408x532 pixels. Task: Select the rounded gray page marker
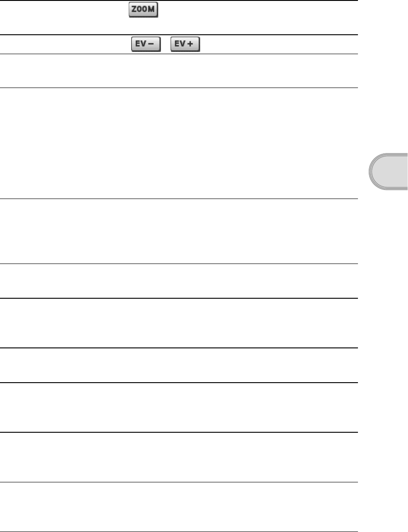coord(388,171)
